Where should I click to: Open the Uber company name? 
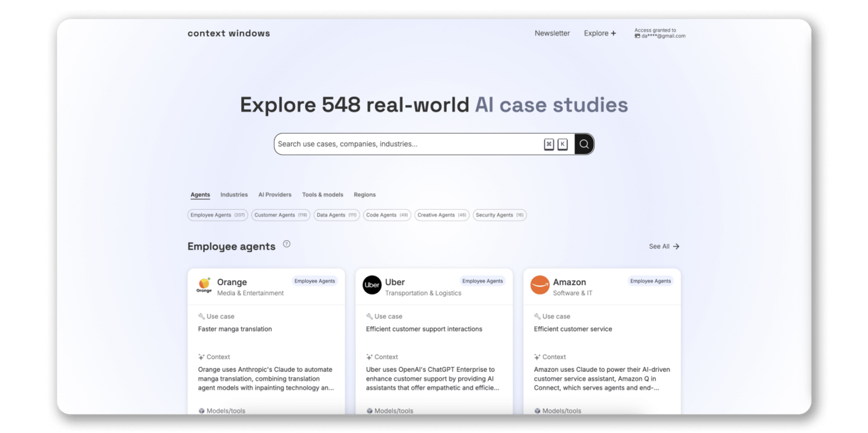(x=395, y=282)
